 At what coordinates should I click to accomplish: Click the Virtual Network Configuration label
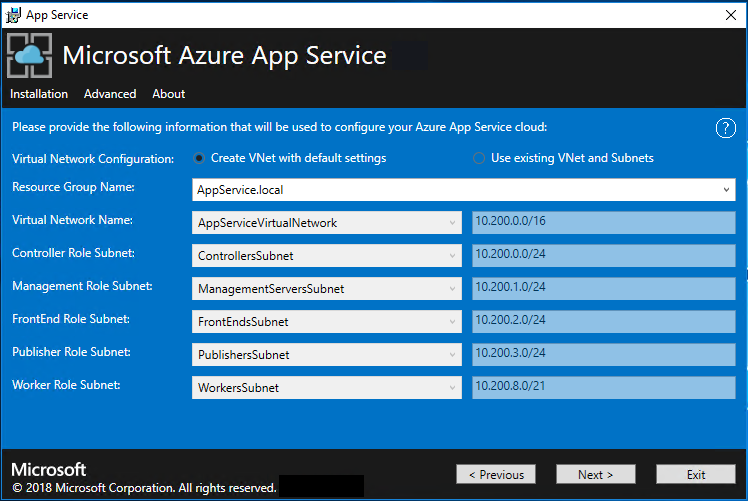pyautogui.click(x=93, y=159)
